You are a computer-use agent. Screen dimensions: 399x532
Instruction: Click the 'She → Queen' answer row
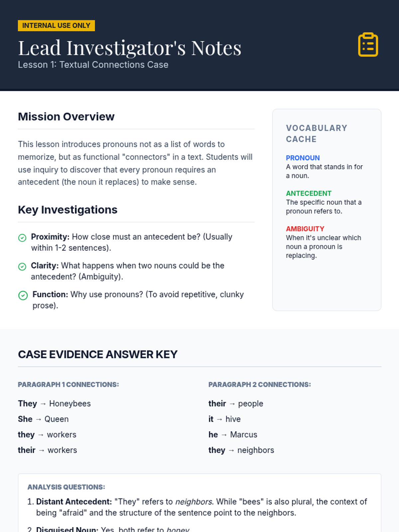point(43,419)
